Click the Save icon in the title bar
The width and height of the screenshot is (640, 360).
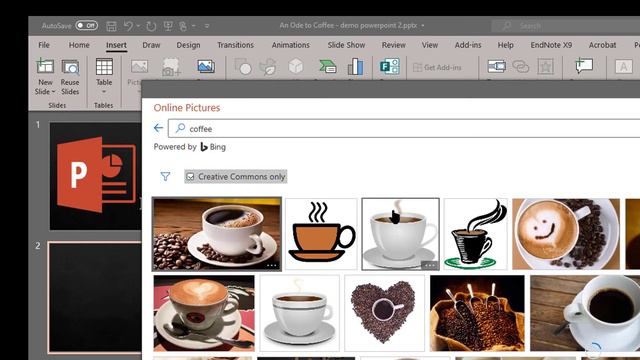point(111,26)
